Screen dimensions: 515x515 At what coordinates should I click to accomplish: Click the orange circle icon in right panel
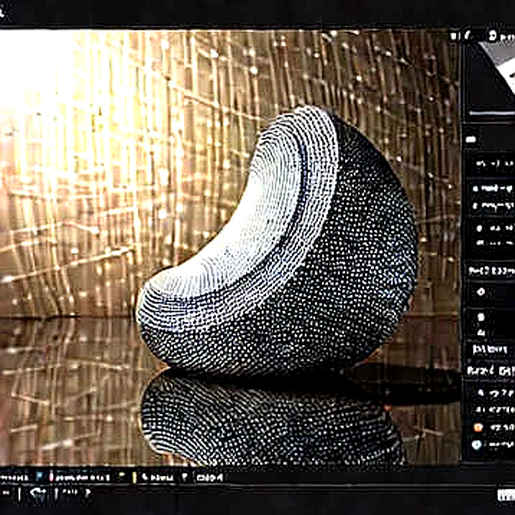(x=478, y=427)
